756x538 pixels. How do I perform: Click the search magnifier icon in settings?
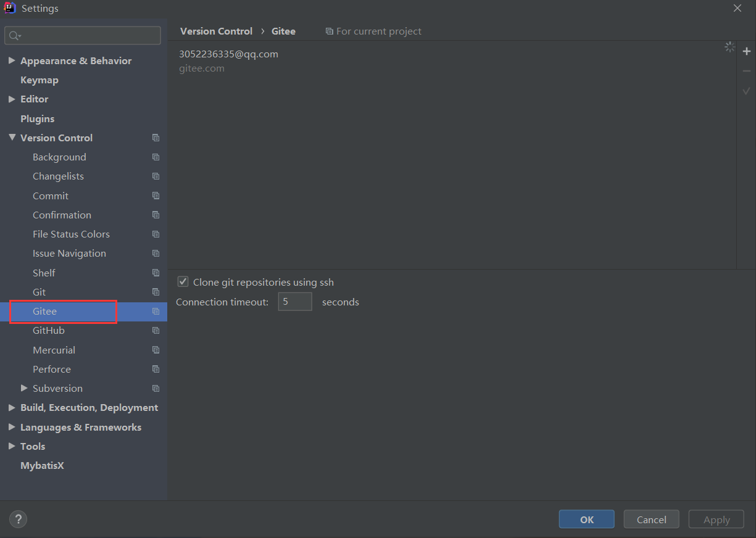14,36
